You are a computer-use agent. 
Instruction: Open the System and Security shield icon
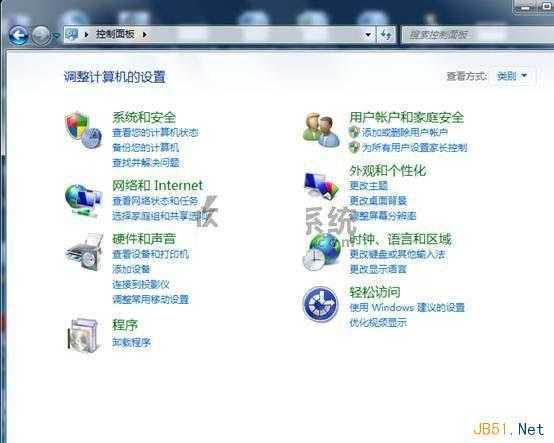click(83, 130)
